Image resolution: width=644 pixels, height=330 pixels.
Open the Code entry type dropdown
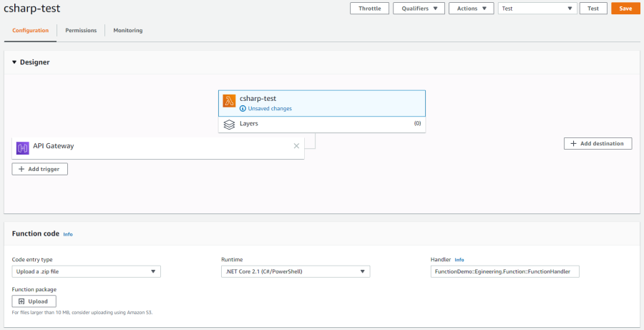pos(87,271)
